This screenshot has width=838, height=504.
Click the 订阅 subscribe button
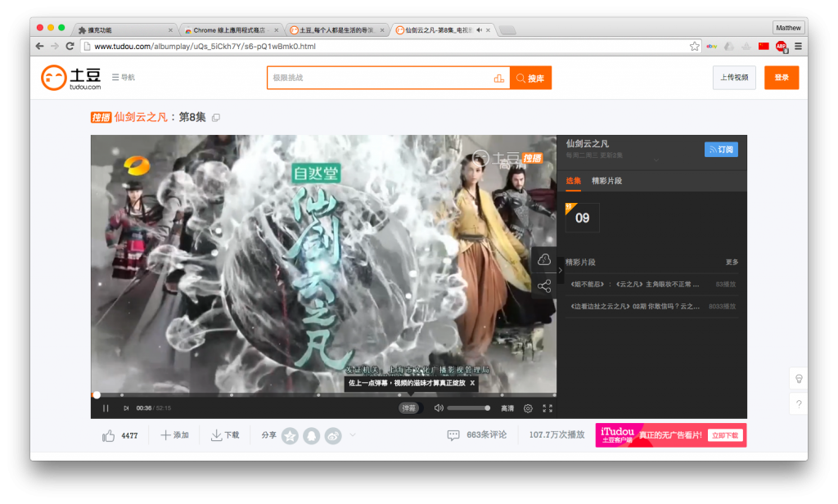(721, 150)
